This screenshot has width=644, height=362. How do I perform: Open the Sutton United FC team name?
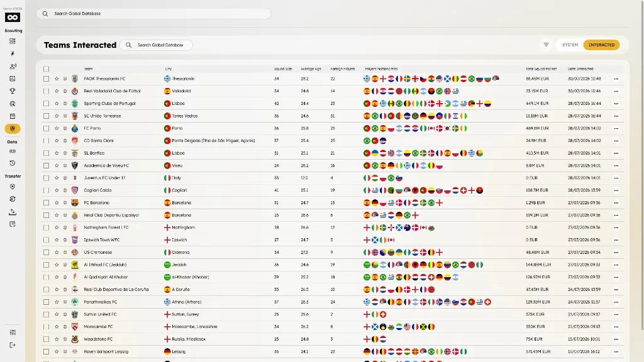100,314
